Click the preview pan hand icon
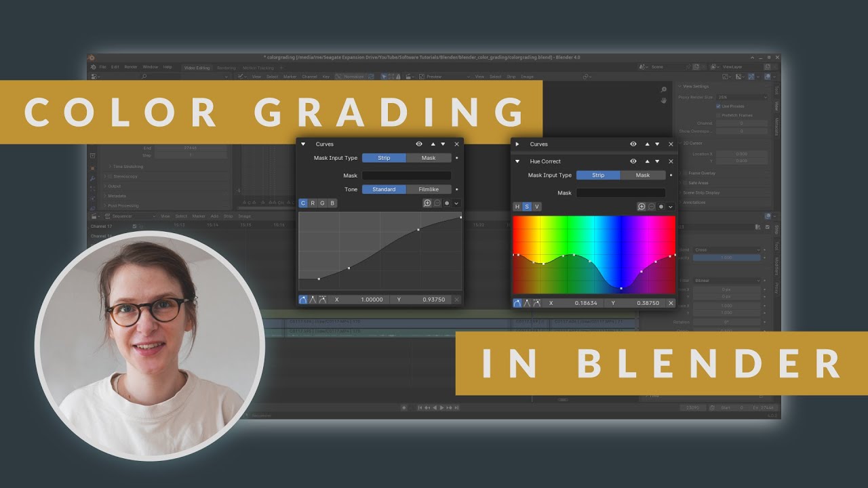This screenshot has width=868, height=488. 664,100
